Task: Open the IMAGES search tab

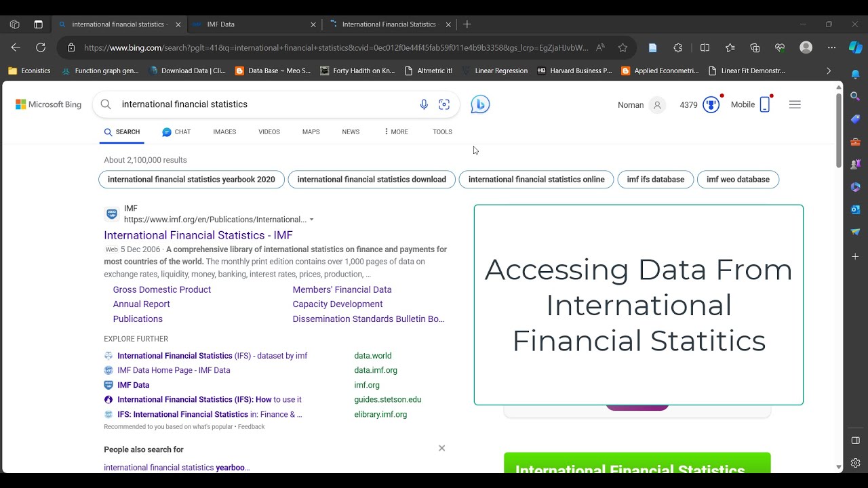Action: click(x=224, y=132)
